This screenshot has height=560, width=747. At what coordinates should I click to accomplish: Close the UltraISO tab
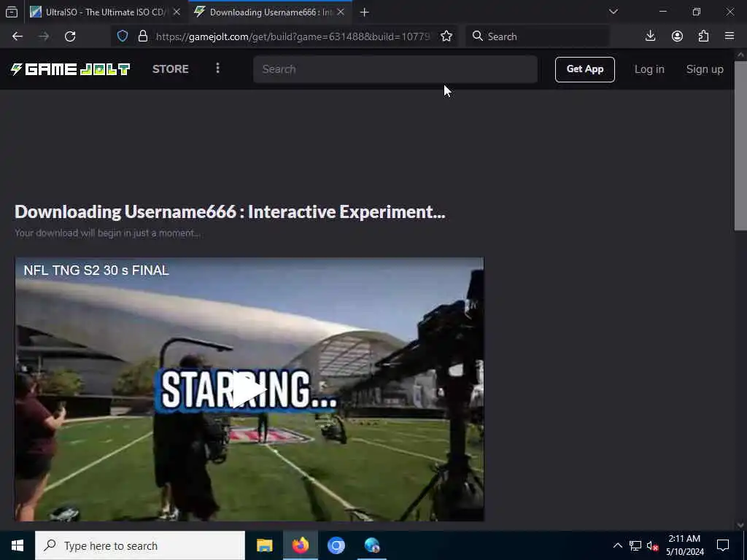(177, 12)
